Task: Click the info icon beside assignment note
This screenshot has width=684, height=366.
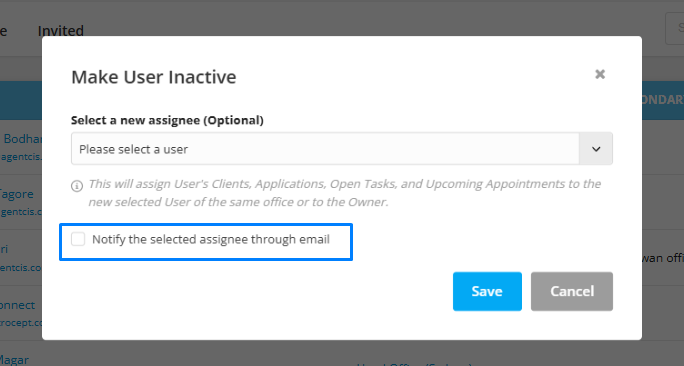Action: pos(77,186)
